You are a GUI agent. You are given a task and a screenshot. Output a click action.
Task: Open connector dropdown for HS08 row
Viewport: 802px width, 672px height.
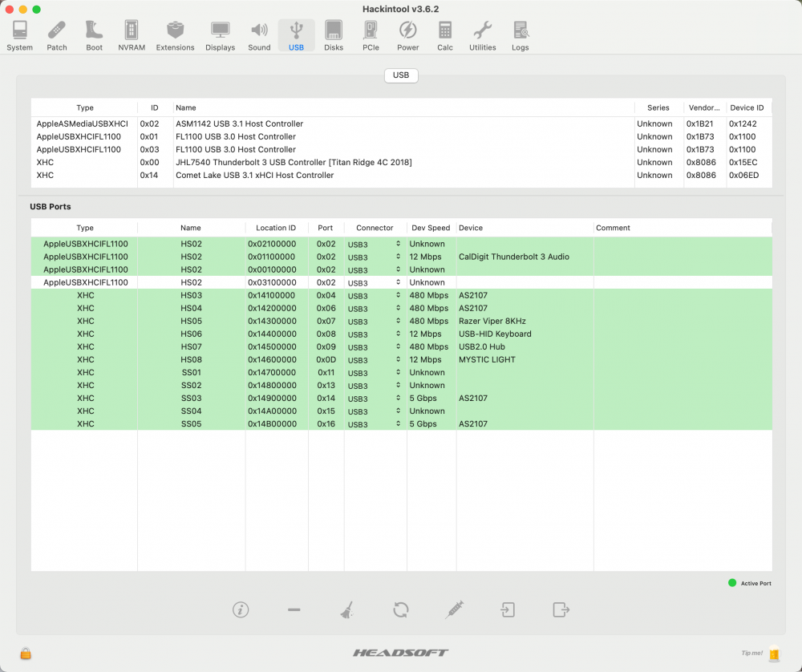click(x=375, y=359)
